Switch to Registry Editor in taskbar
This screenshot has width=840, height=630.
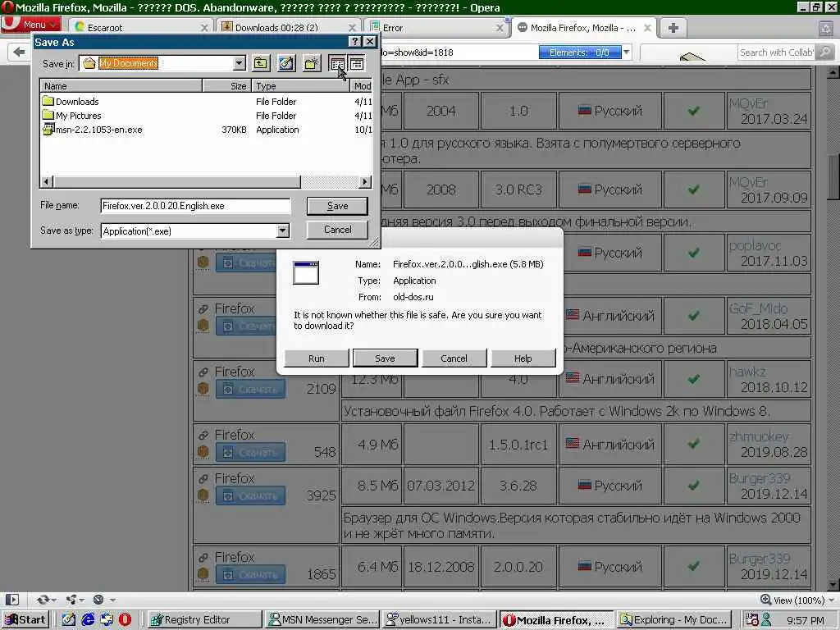click(203, 620)
